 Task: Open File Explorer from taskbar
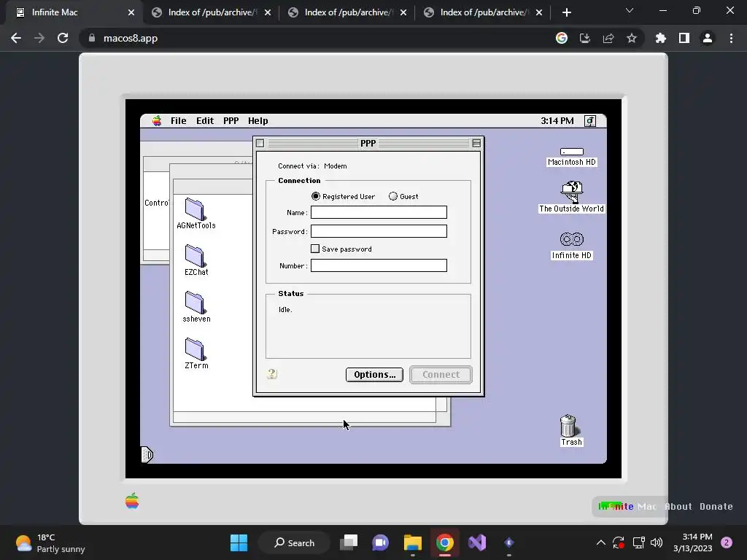(x=413, y=542)
